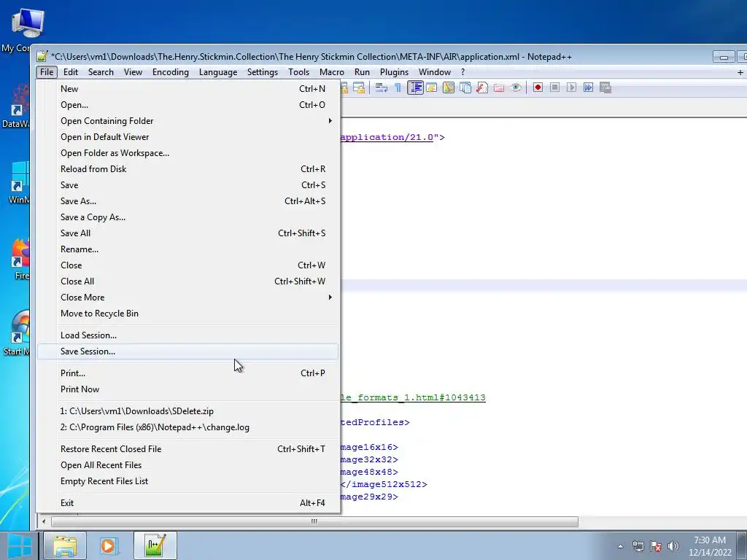Select Empty Recent Files List
Viewport: 747px width, 560px height.
(x=187, y=481)
